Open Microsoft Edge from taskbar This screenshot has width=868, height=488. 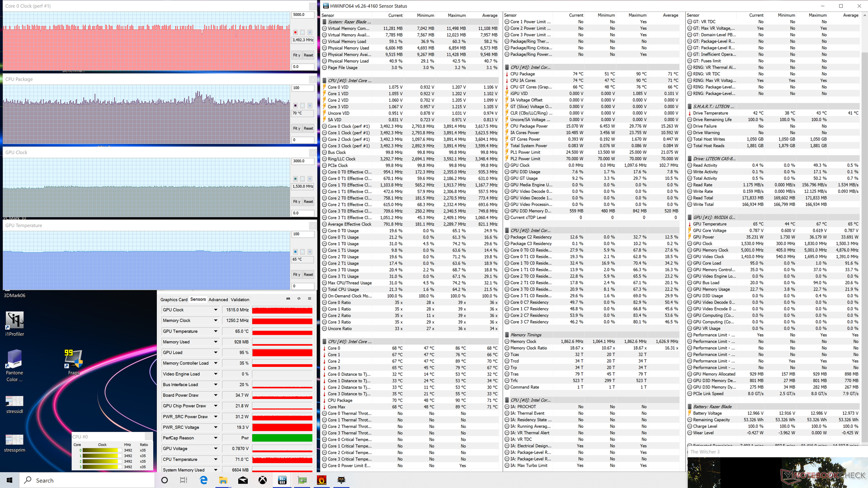(203, 480)
